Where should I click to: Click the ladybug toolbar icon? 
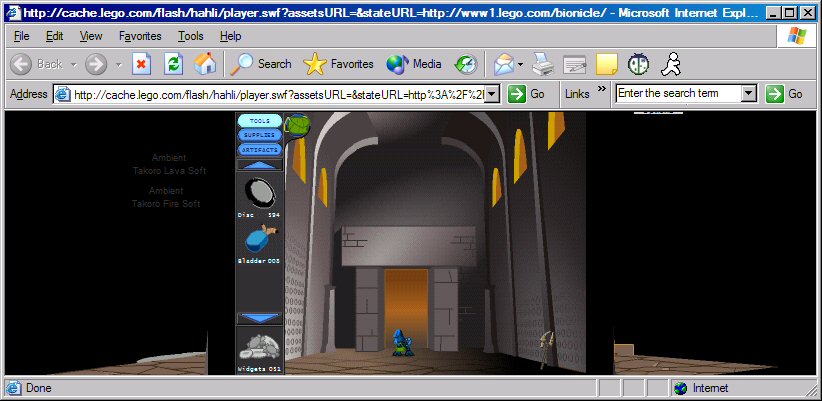point(638,64)
